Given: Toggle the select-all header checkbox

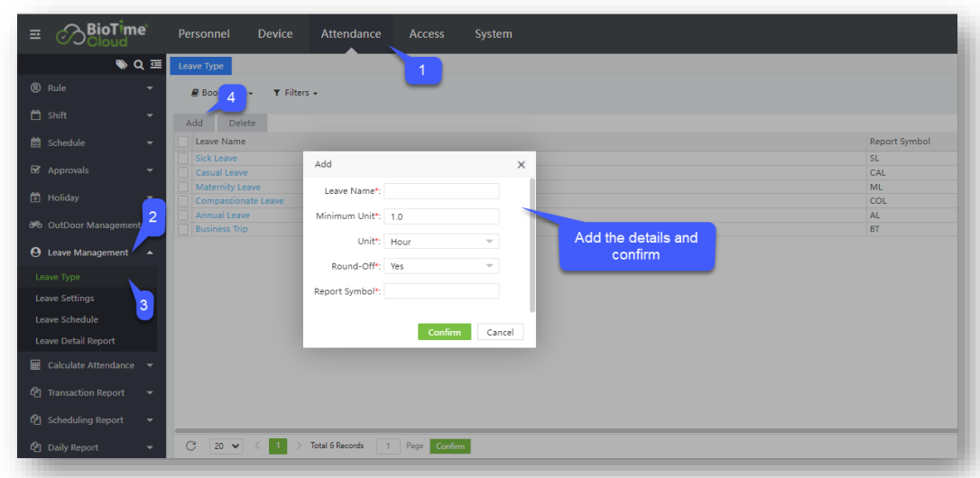Looking at the screenshot, I should [183, 142].
